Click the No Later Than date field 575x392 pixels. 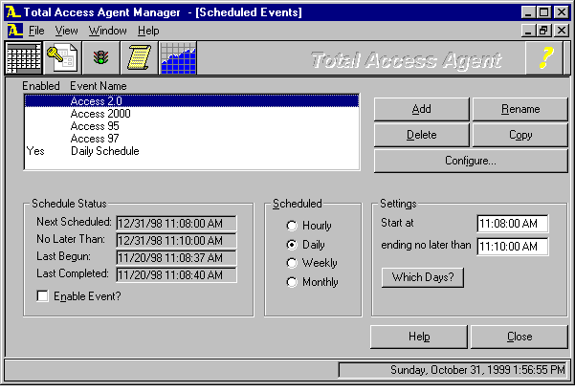point(176,241)
